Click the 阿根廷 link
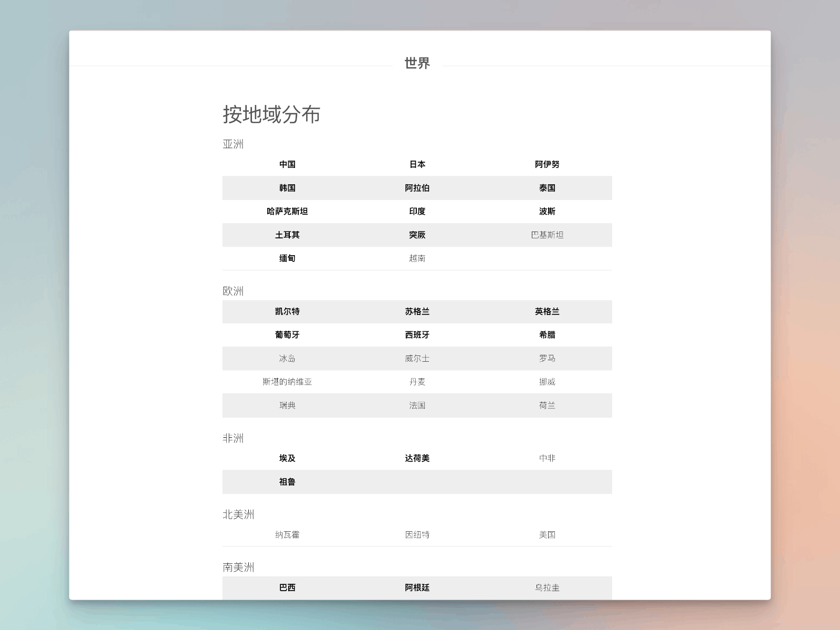Image resolution: width=840 pixels, height=630 pixels. tap(417, 588)
